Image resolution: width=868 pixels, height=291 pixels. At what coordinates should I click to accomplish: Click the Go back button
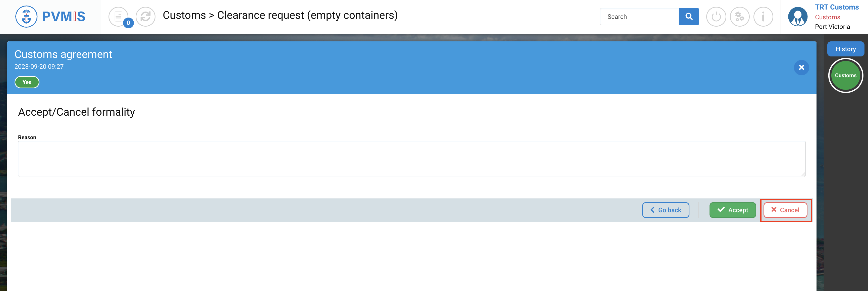(666, 210)
